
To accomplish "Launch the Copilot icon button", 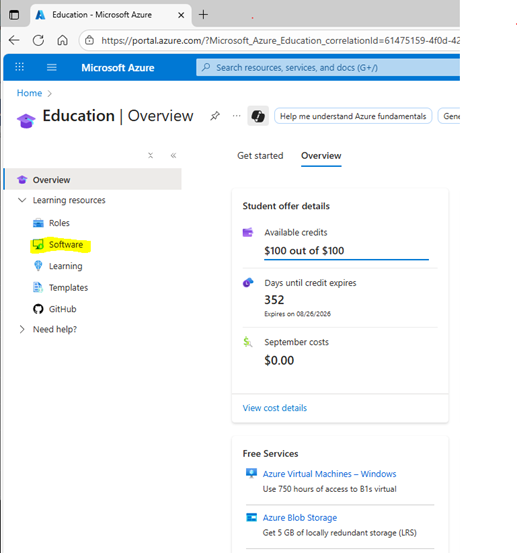I will coord(258,116).
